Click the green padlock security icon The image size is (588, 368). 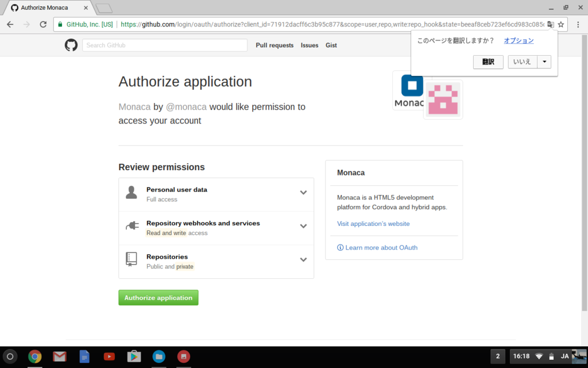pyautogui.click(x=60, y=24)
